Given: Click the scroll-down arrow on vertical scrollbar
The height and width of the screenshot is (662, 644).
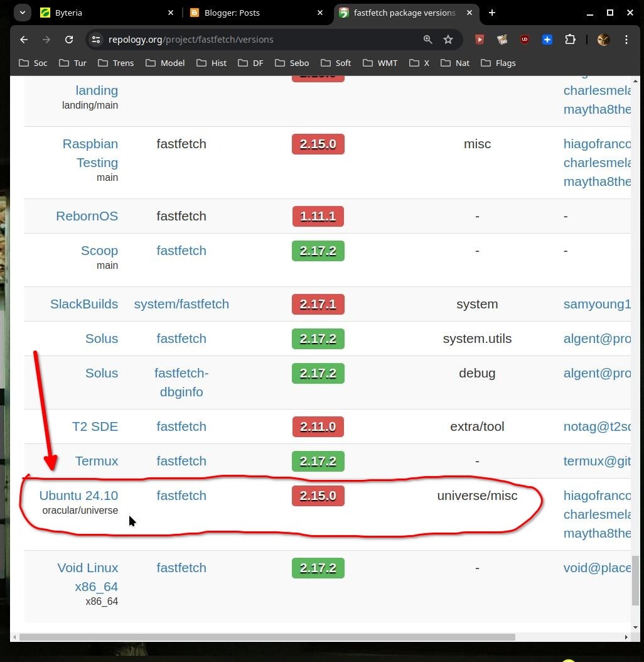Looking at the screenshot, I should (x=635, y=628).
